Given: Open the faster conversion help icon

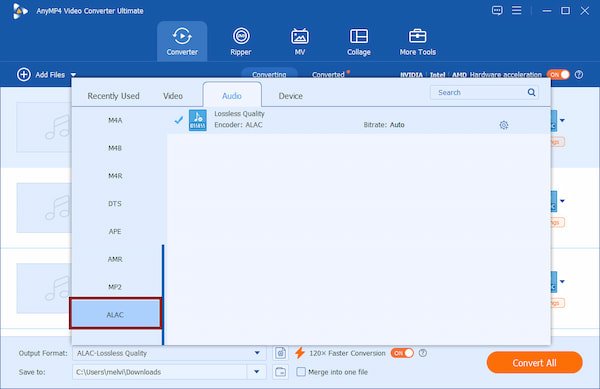Looking at the screenshot, I should pos(422,353).
